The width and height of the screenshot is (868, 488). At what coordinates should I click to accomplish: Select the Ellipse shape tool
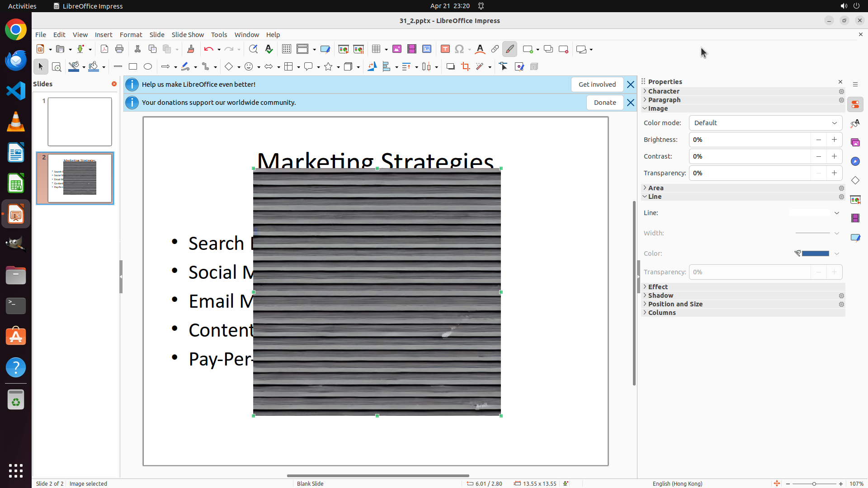pyautogui.click(x=148, y=67)
